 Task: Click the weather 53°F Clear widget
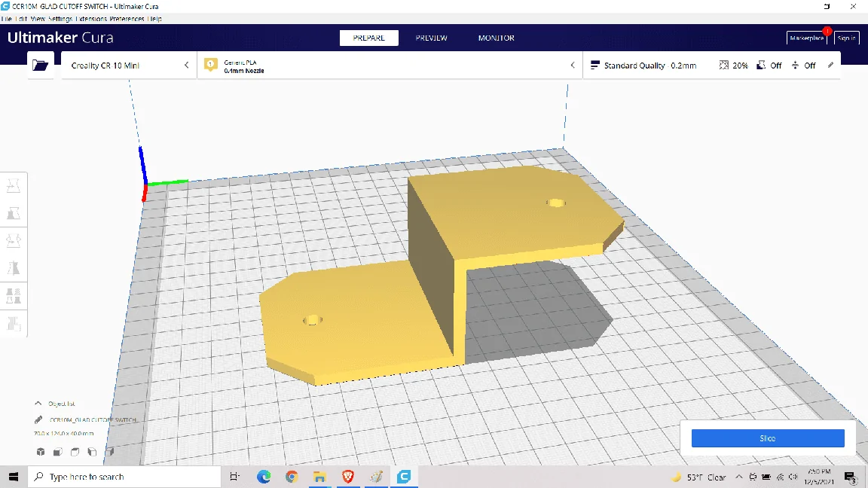click(x=699, y=477)
